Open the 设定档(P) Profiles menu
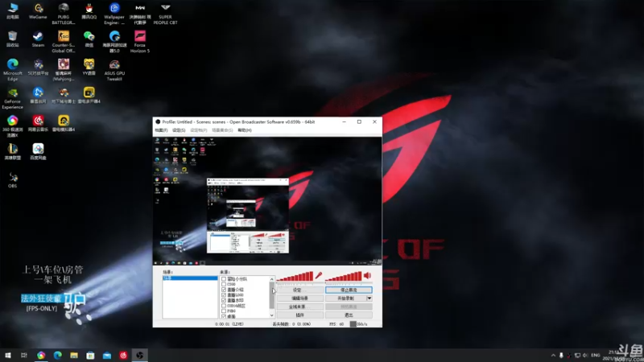Image resolution: width=644 pixels, height=362 pixels. 198,130
